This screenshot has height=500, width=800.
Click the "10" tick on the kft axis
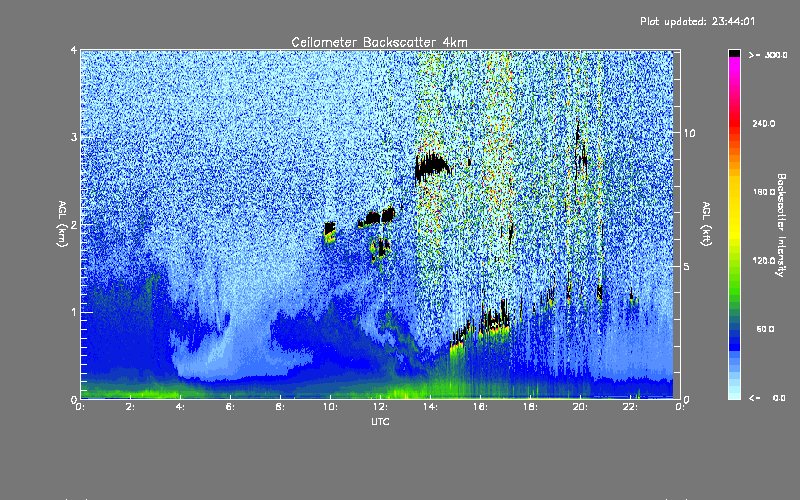[x=689, y=133]
